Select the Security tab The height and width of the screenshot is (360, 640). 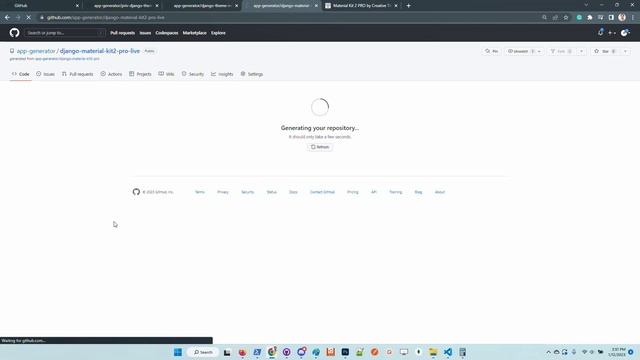[x=193, y=74]
